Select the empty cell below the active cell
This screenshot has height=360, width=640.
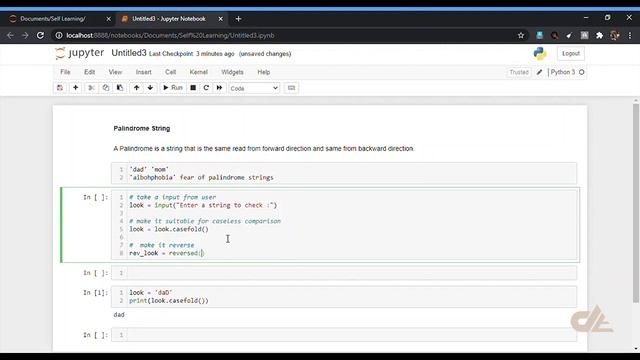344,273
